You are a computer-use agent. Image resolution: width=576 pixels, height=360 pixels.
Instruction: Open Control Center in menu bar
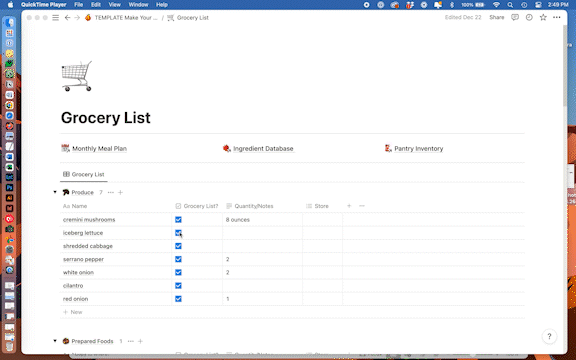tap(538, 5)
